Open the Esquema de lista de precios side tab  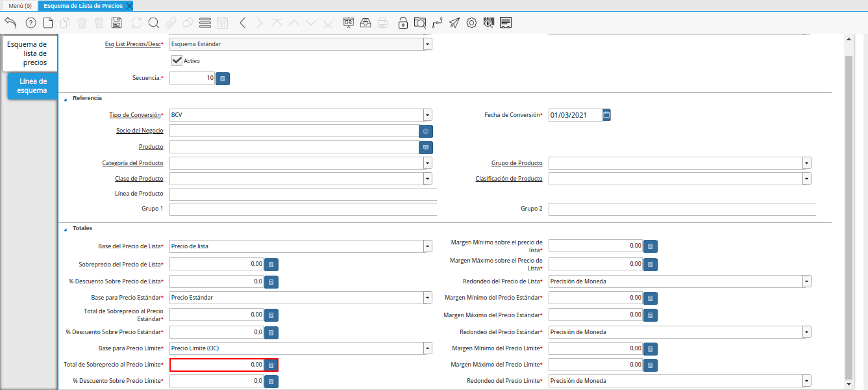(x=30, y=54)
